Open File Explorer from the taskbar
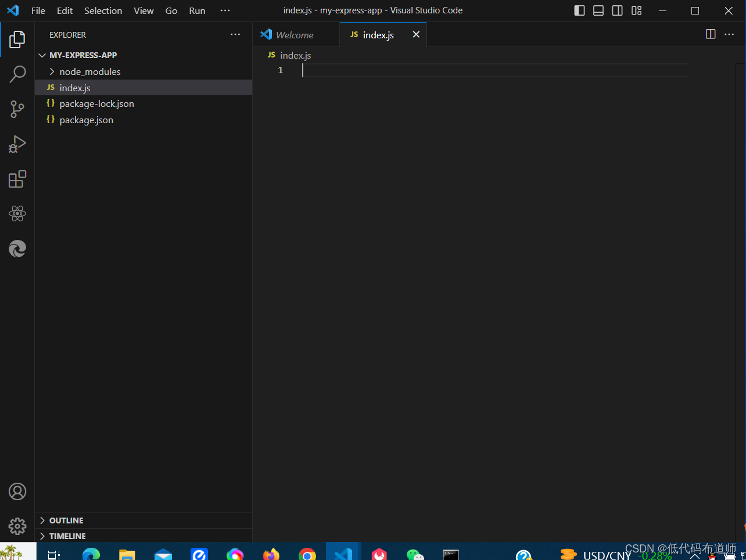 [x=127, y=554]
